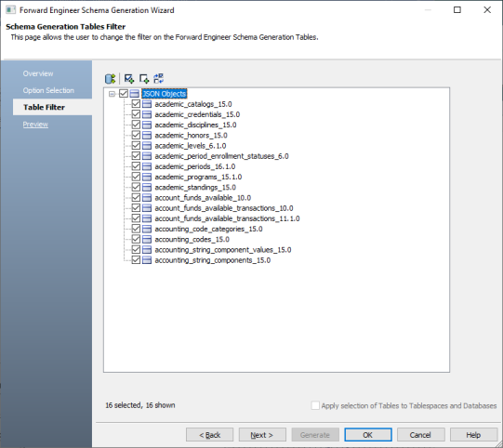
Task: Click the wizard app icon in the title bar
Action: (x=10, y=10)
